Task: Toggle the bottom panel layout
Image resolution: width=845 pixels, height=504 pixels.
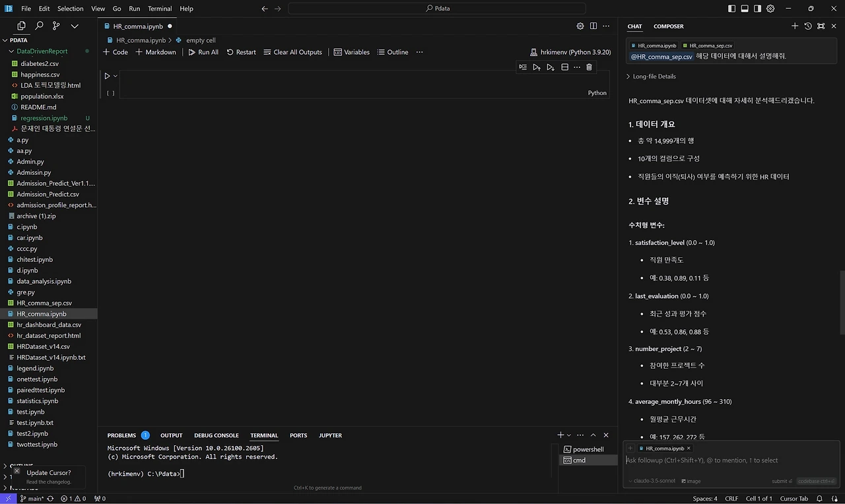Action: click(745, 9)
